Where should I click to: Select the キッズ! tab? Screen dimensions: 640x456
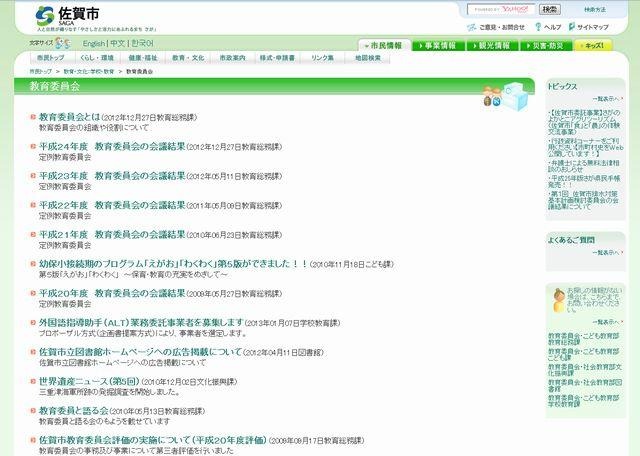[x=593, y=46]
